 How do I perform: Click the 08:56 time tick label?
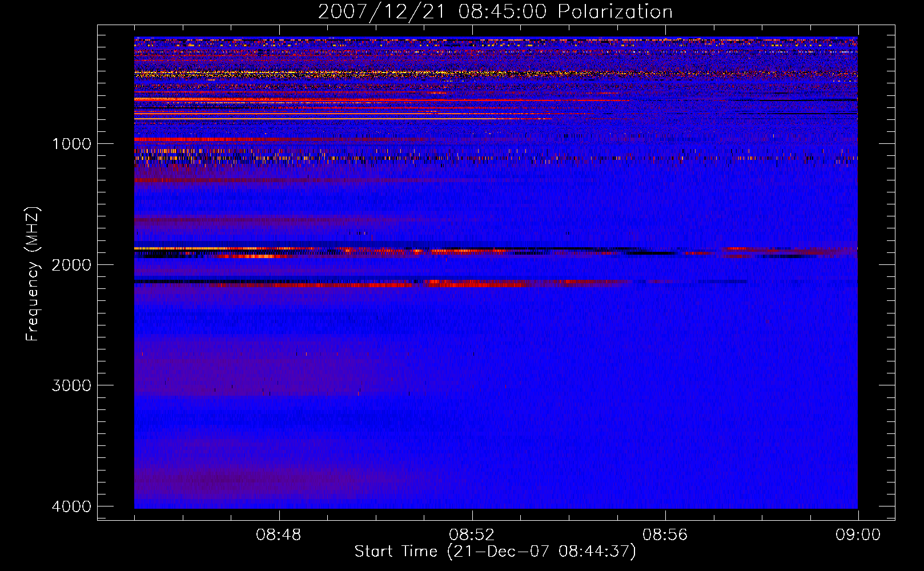665,535
